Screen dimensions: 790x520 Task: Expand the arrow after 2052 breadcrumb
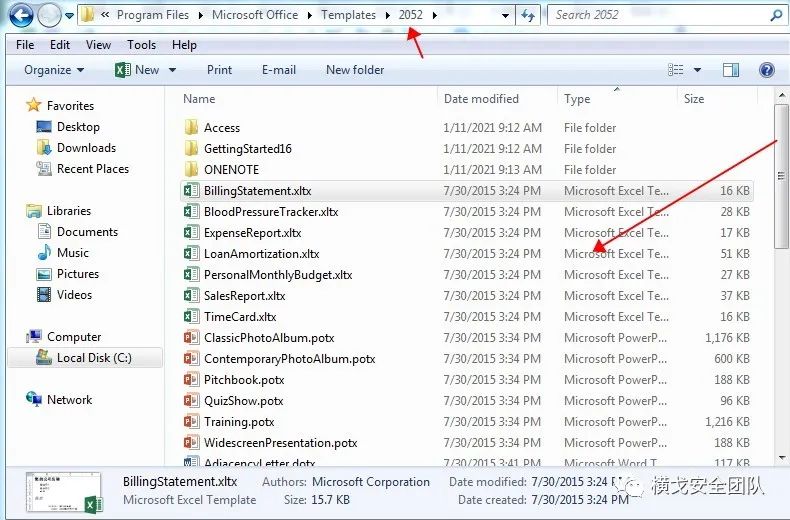[x=434, y=16]
